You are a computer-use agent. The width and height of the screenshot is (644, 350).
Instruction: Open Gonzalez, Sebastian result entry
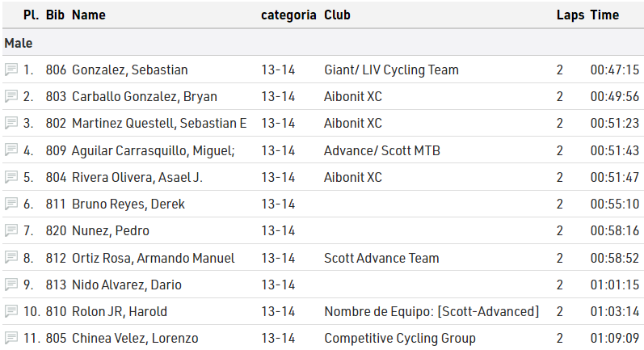129,70
